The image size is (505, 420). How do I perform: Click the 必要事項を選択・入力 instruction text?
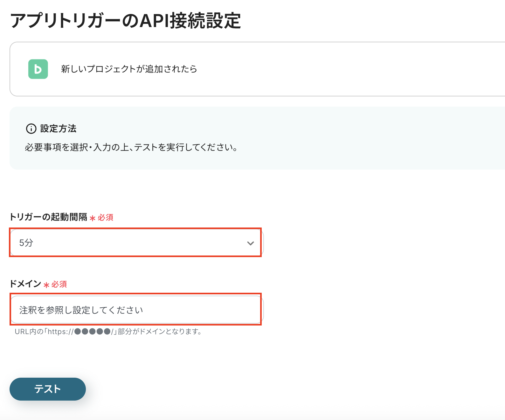pos(131,147)
